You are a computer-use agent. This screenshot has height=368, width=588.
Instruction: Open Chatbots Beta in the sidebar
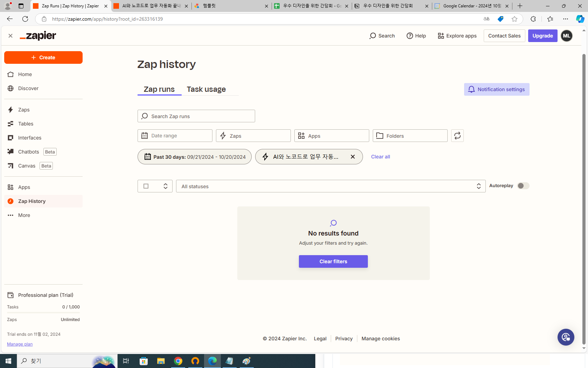point(43,152)
